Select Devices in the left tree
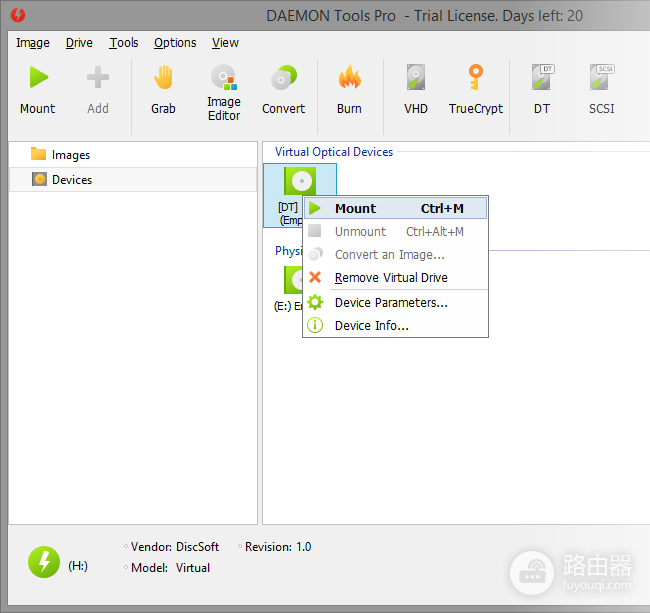 (x=133, y=179)
